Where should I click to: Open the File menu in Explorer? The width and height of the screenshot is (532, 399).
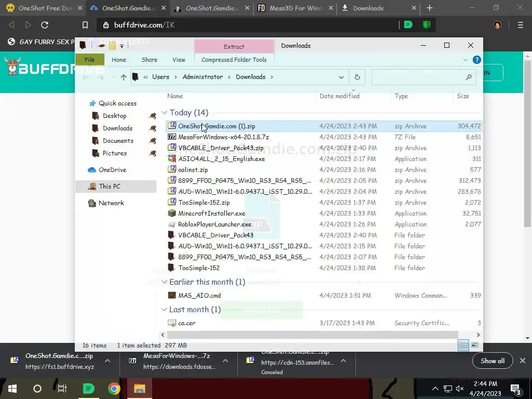click(x=89, y=60)
